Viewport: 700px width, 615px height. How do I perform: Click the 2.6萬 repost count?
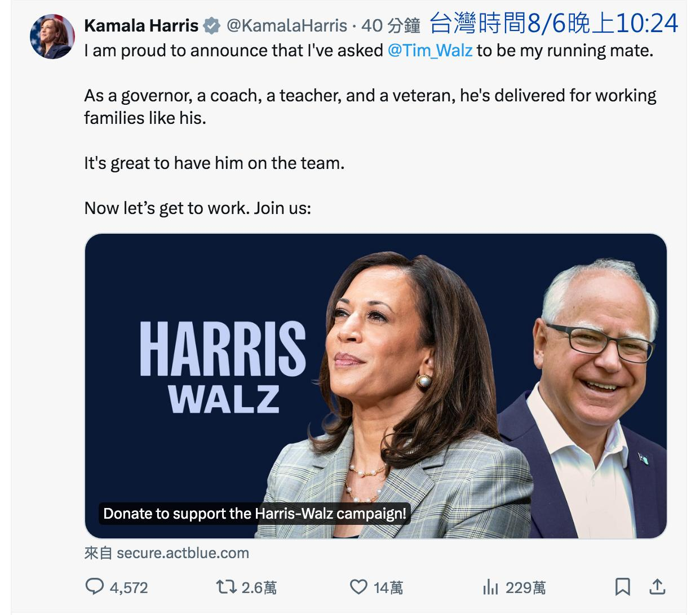259,588
